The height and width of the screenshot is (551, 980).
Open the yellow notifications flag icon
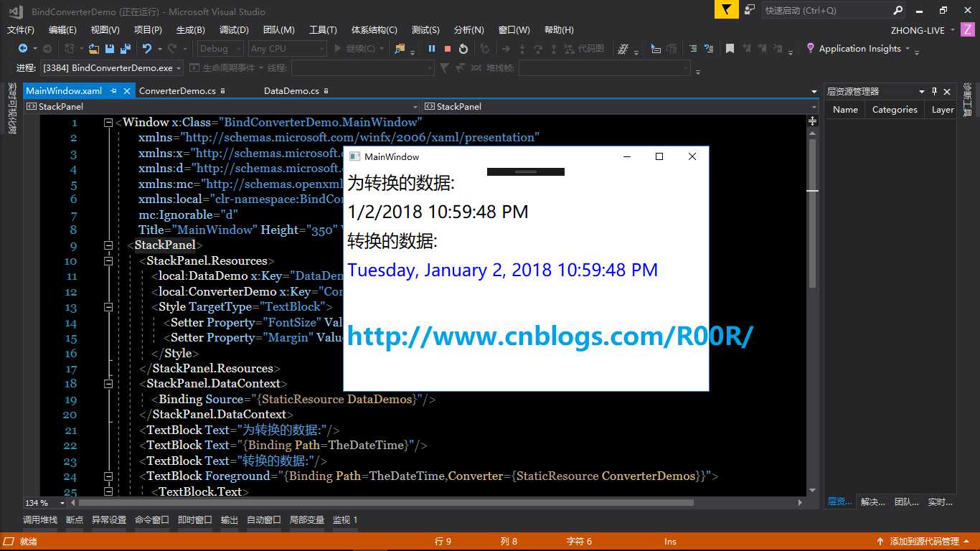[x=727, y=10]
